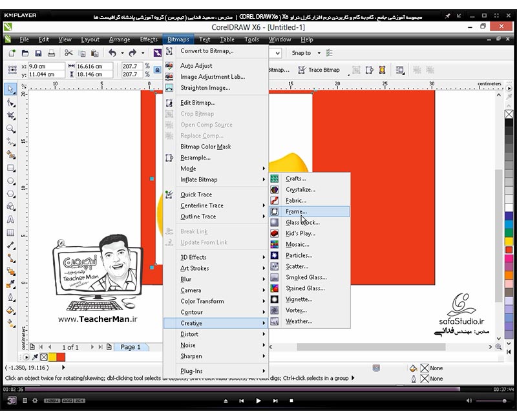
Task: Click the Redo arrow icon
Action: pyautogui.click(x=132, y=53)
